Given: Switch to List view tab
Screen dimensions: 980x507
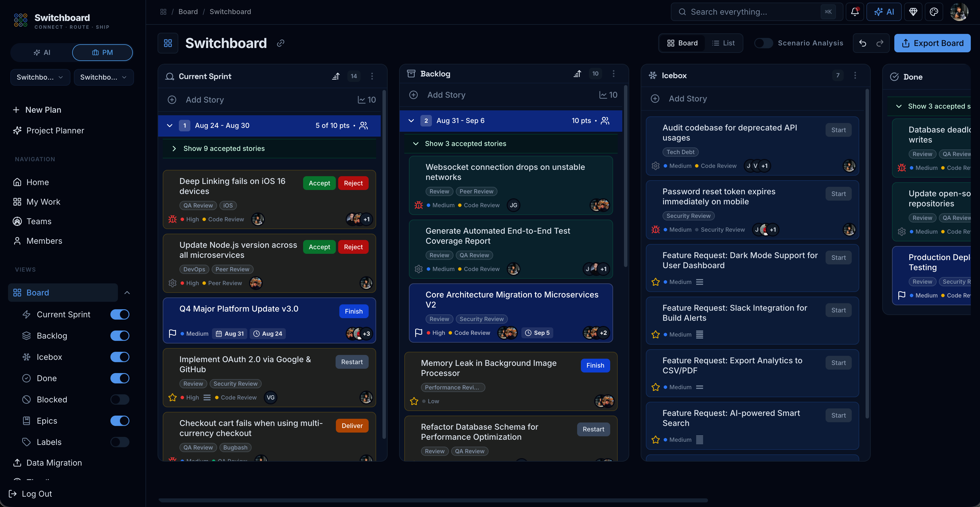Looking at the screenshot, I should pyautogui.click(x=723, y=43).
